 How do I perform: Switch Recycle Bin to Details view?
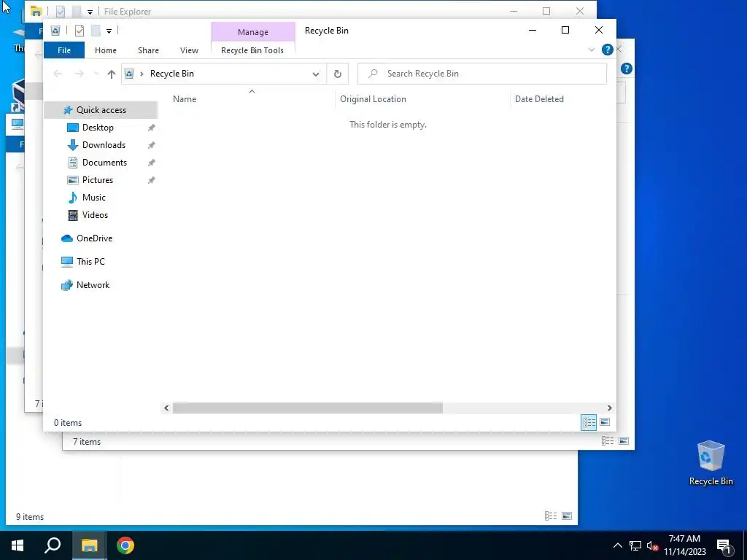(x=589, y=422)
